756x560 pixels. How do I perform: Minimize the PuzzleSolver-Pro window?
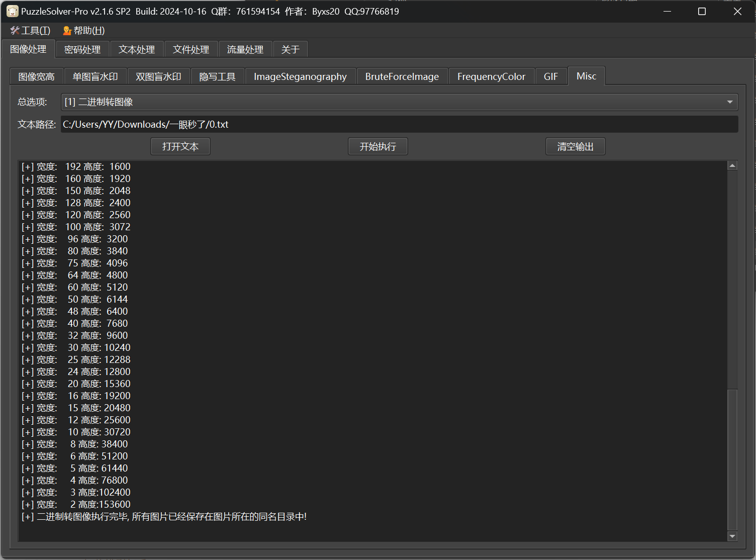click(x=668, y=11)
